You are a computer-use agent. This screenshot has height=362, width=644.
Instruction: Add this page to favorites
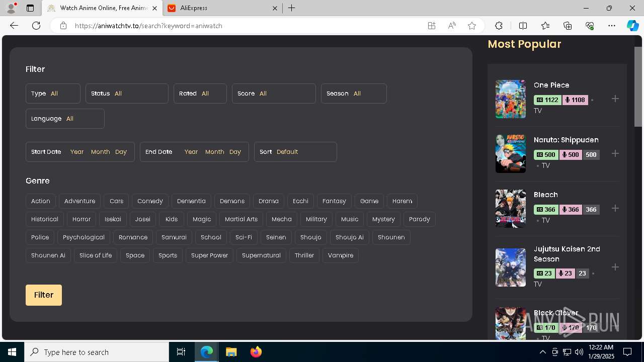472,26
